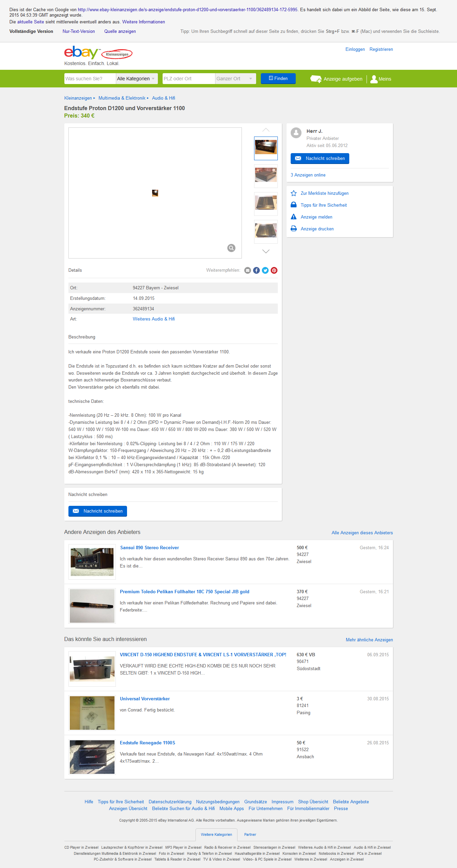Select third amplifier thumbnail
This screenshot has width=457, height=868.
point(266,204)
